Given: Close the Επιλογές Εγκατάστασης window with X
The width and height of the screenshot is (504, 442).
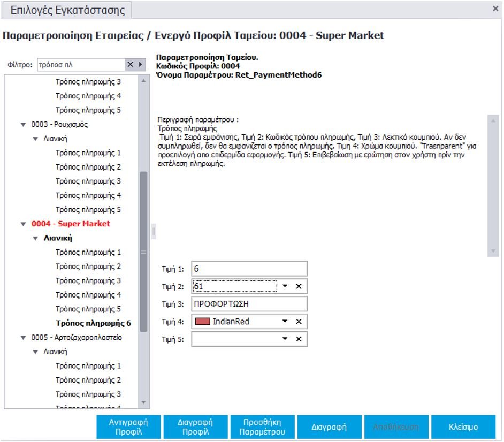Looking at the screenshot, I should (495, 9).
